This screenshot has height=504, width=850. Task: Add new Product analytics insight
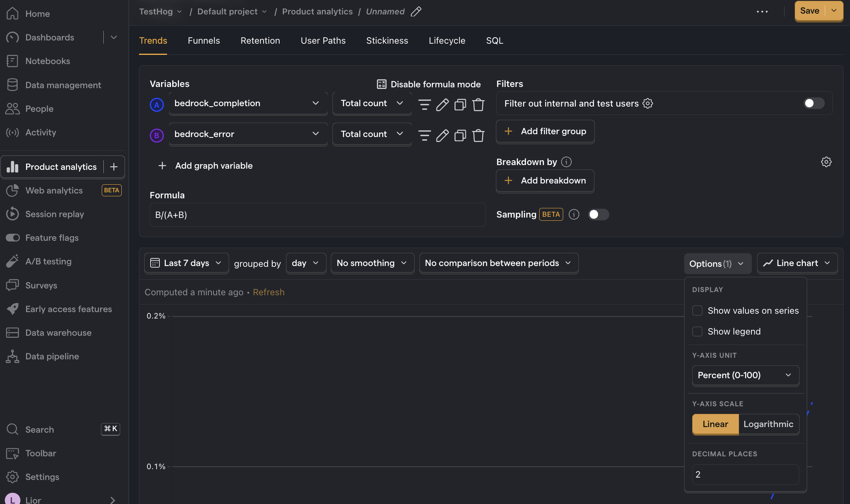pos(114,167)
